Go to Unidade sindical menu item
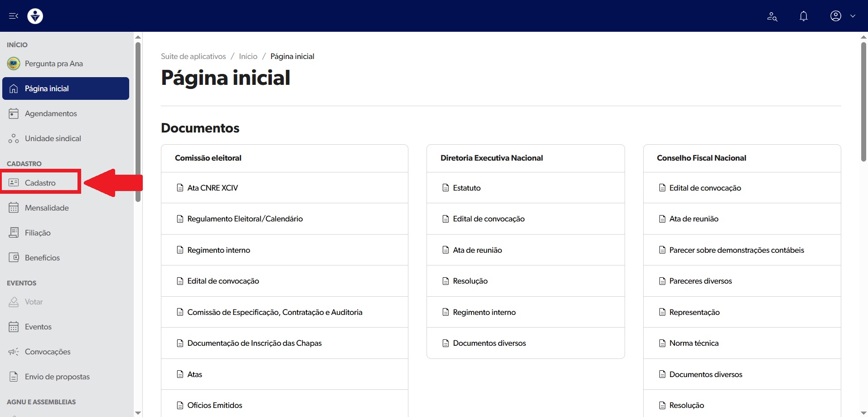Screen dimensions: 868x417 (x=53, y=138)
